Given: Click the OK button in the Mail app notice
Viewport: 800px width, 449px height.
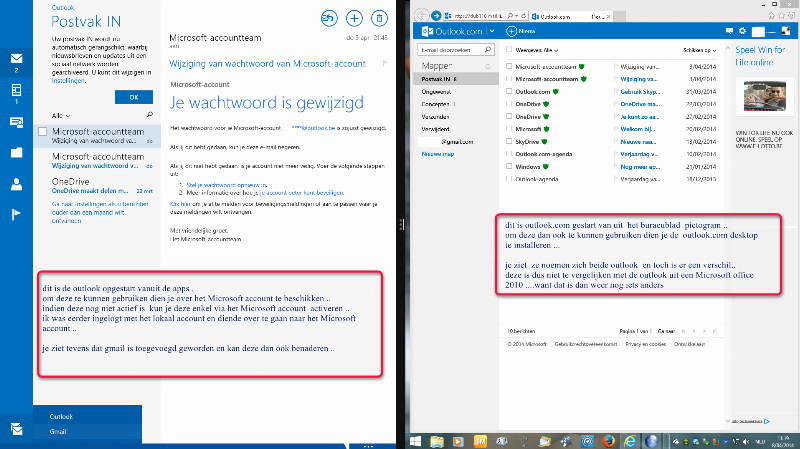Looking at the screenshot, I should pos(134,97).
